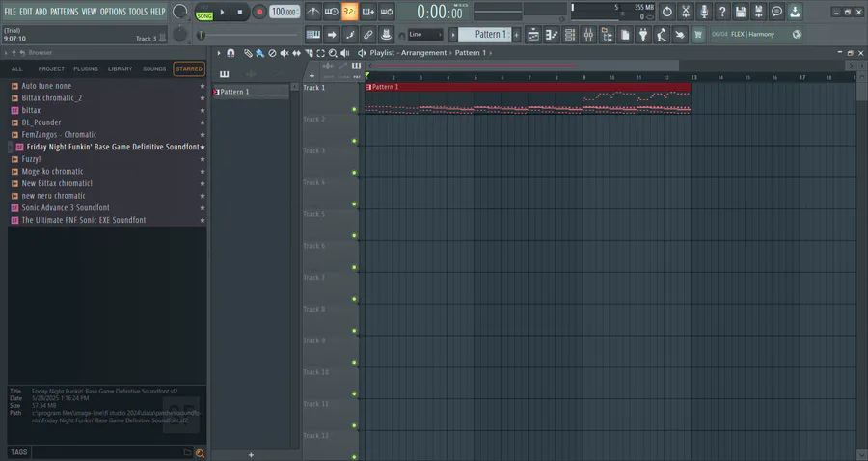Image resolution: width=868 pixels, height=461 pixels.
Task: Unstar the bittax browser item
Action: click(203, 110)
